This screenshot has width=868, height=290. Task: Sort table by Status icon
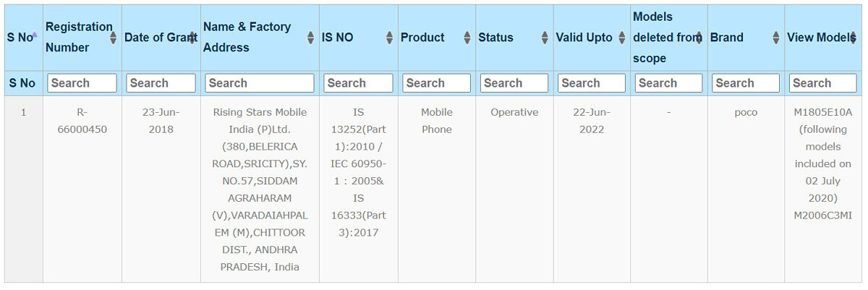click(545, 38)
